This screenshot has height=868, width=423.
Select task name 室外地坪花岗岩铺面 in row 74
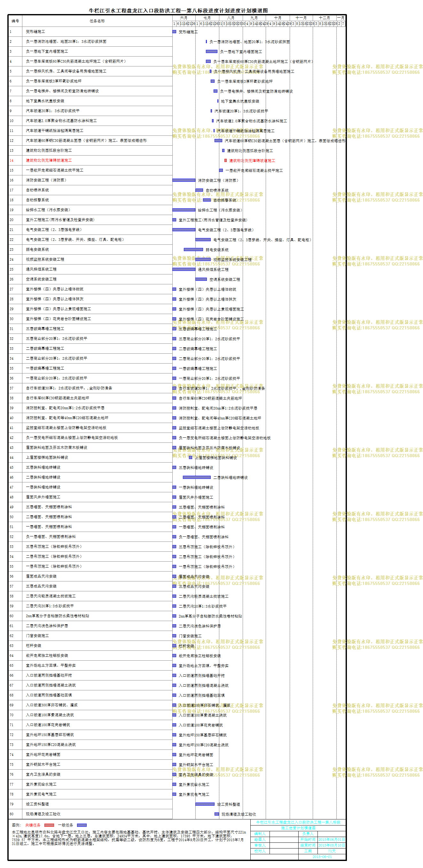tap(43, 755)
